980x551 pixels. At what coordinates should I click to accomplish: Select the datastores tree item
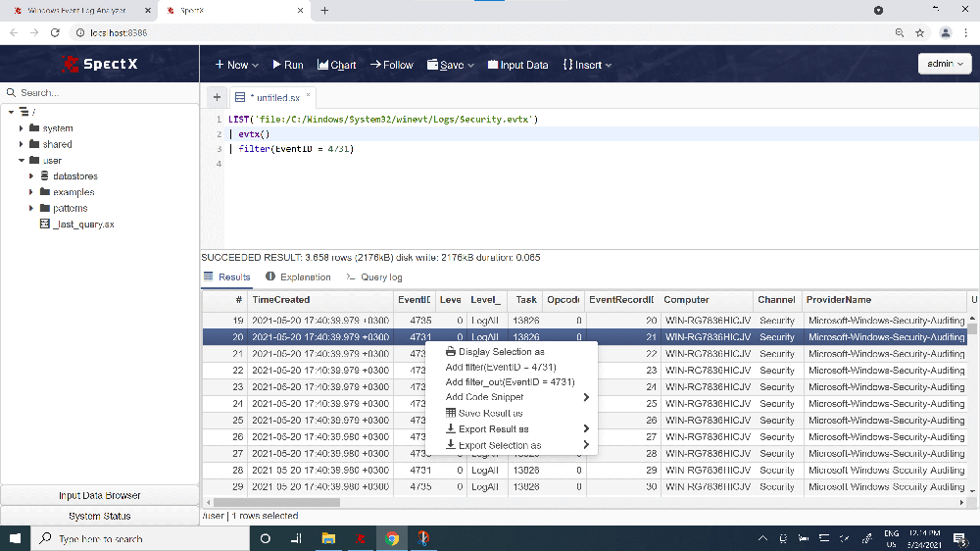pos(75,176)
